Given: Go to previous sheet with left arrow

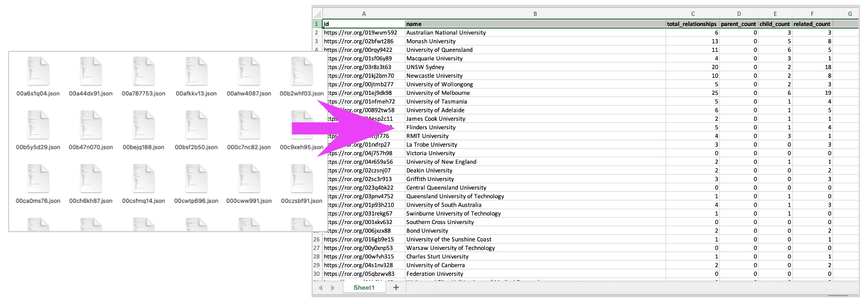Looking at the screenshot, I should coord(321,288).
